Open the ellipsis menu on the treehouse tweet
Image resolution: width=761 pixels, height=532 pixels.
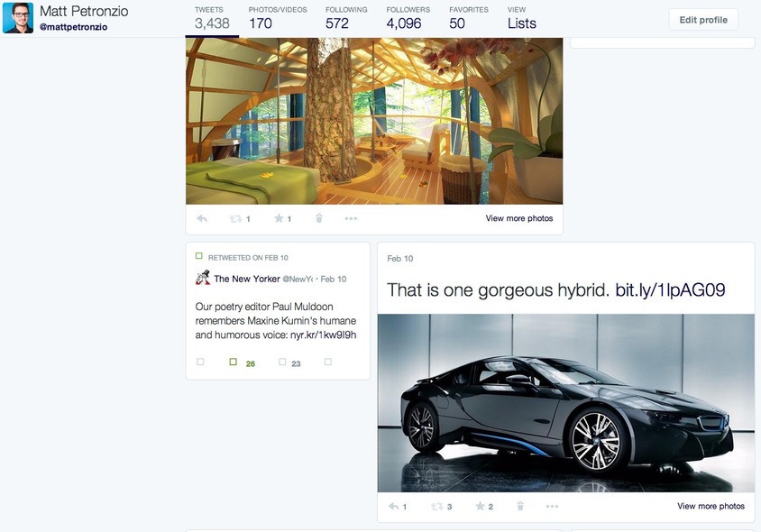(351, 218)
